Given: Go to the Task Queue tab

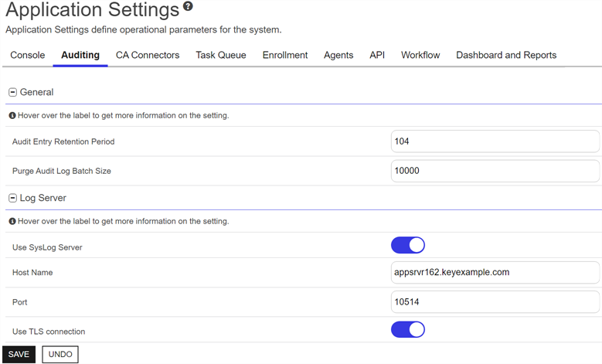Looking at the screenshot, I should [x=221, y=55].
